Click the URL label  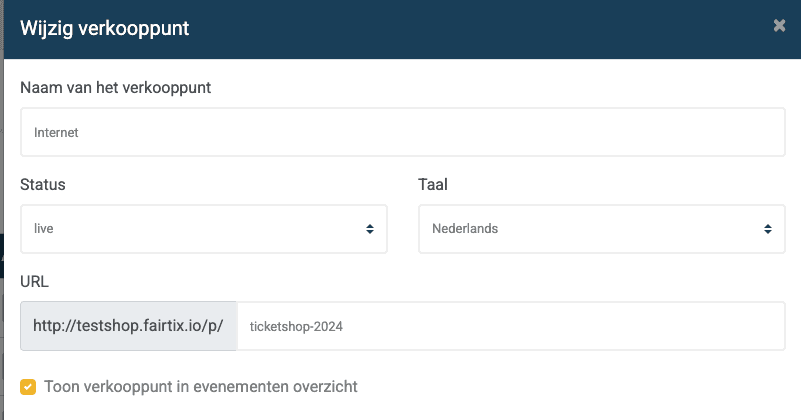pos(34,282)
